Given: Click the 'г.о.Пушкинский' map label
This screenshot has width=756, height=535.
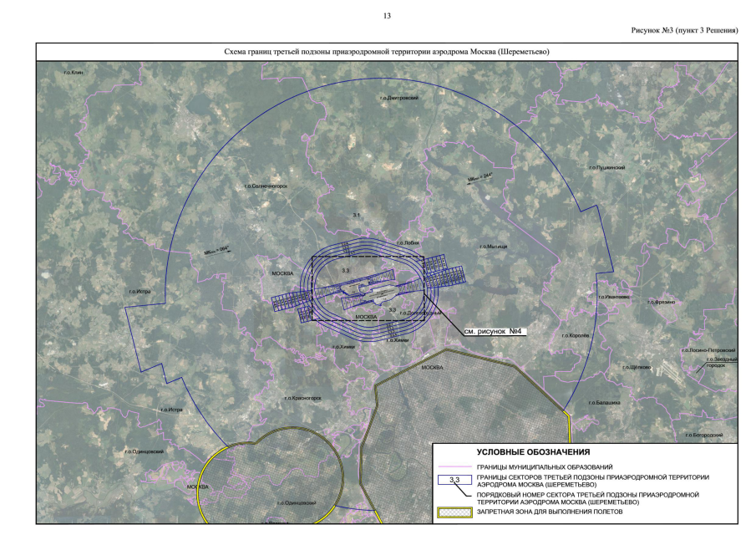Looking at the screenshot, I should pos(607,167).
